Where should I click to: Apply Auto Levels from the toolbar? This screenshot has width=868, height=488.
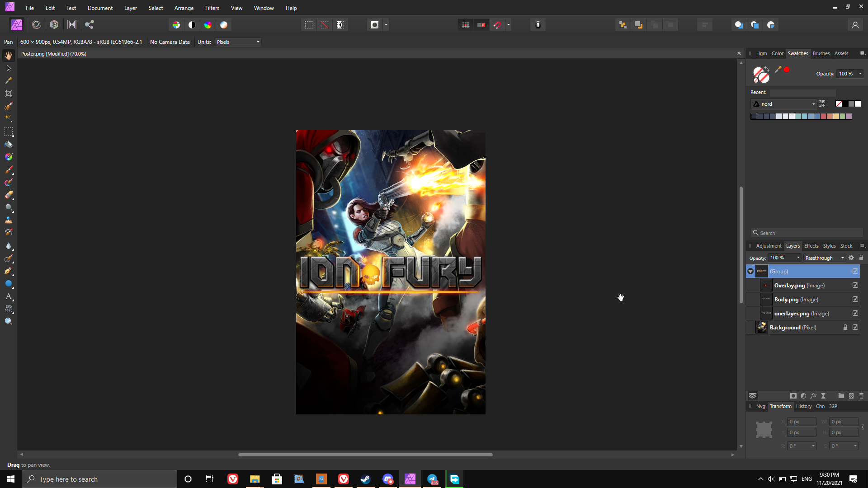coord(176,25)
